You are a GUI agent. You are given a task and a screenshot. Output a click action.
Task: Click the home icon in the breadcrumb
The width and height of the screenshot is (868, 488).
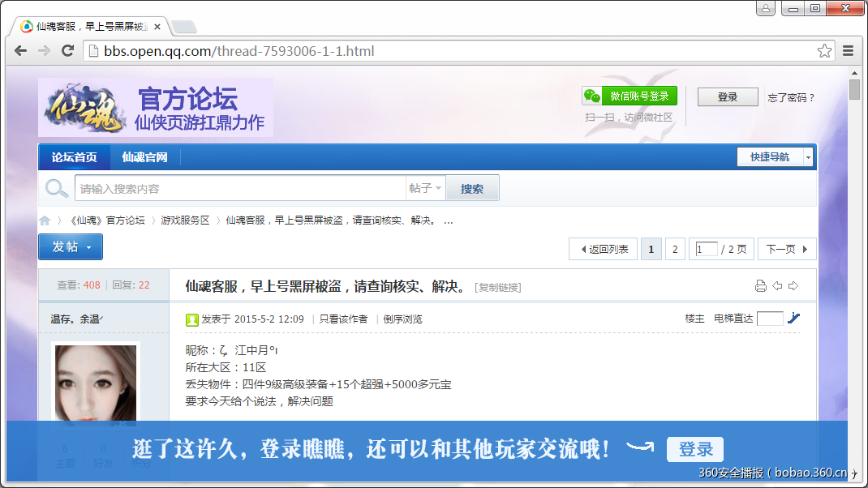click(x=45, y=220)
